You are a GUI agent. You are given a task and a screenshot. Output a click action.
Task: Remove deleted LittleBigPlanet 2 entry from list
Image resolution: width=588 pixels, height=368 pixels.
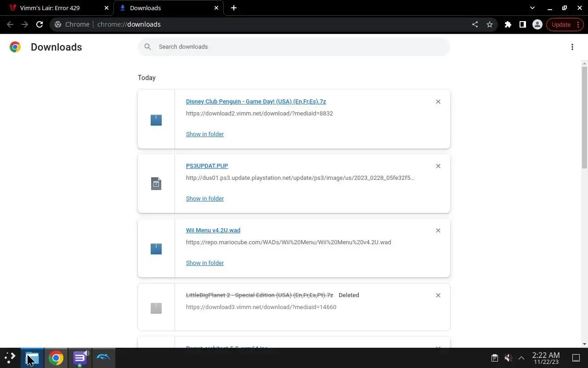(438, 295)
